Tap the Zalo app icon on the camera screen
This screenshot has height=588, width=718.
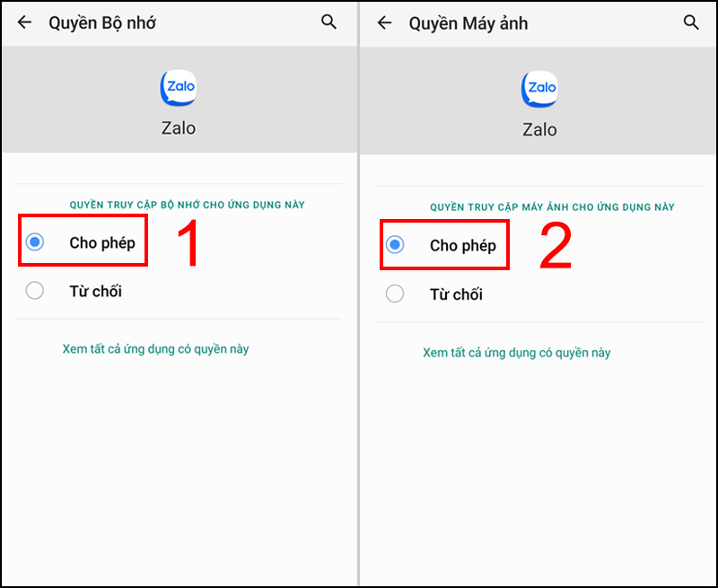tap(539, 86)
